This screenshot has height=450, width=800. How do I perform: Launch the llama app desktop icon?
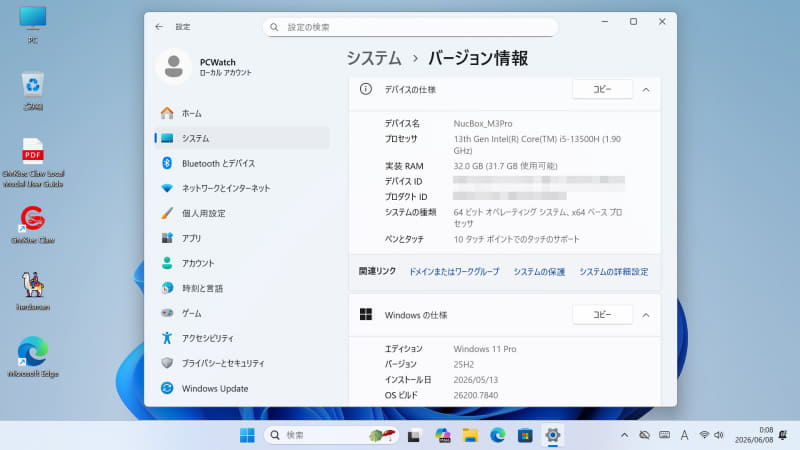click(x=33, y=291)
